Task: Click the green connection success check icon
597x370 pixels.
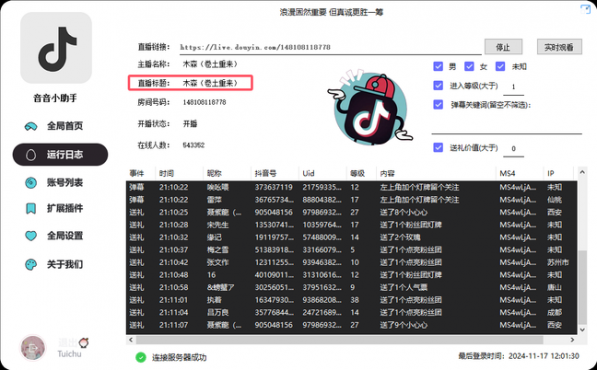Action: click(x=141, y=357)
